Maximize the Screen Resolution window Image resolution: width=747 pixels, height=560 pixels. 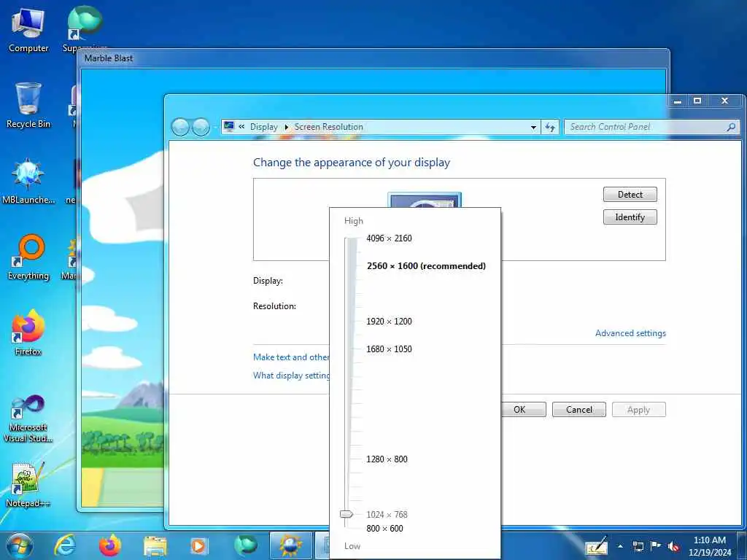(x=697, y=101)
